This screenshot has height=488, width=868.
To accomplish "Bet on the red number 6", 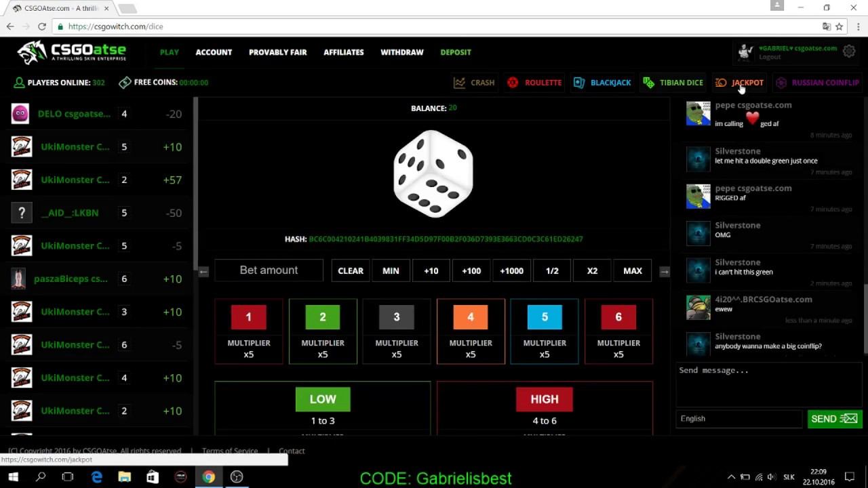I will (x=618, y=331).
